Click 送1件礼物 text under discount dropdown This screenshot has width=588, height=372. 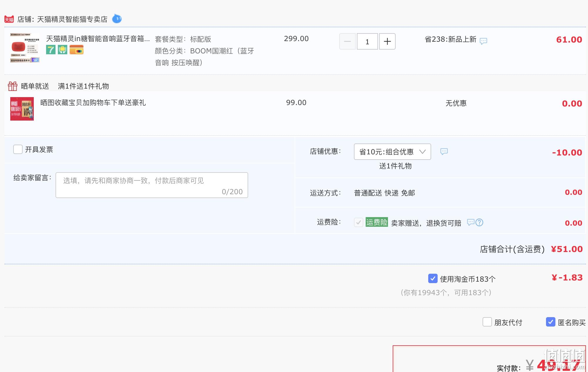[395, 166]
